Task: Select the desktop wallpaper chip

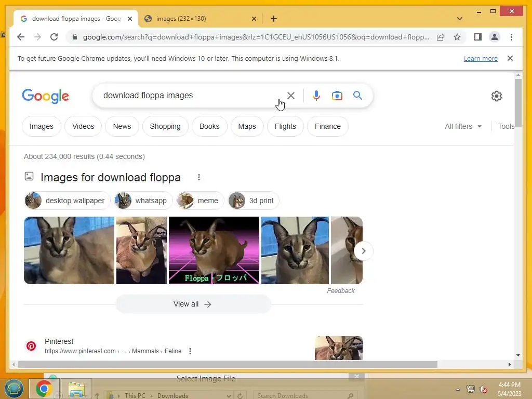Action: click(x=67, y=201)
